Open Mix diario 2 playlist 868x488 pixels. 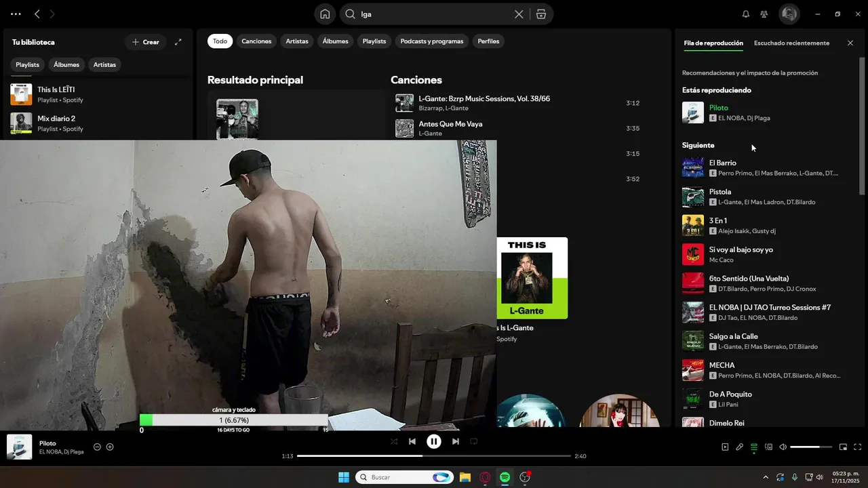pyautogui.click(x=98, y=123)
